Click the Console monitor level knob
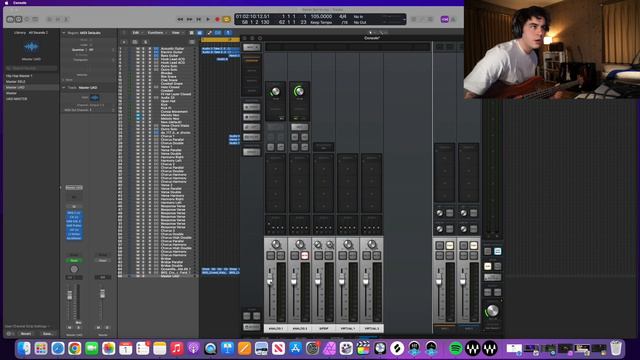 click(493, 311)
